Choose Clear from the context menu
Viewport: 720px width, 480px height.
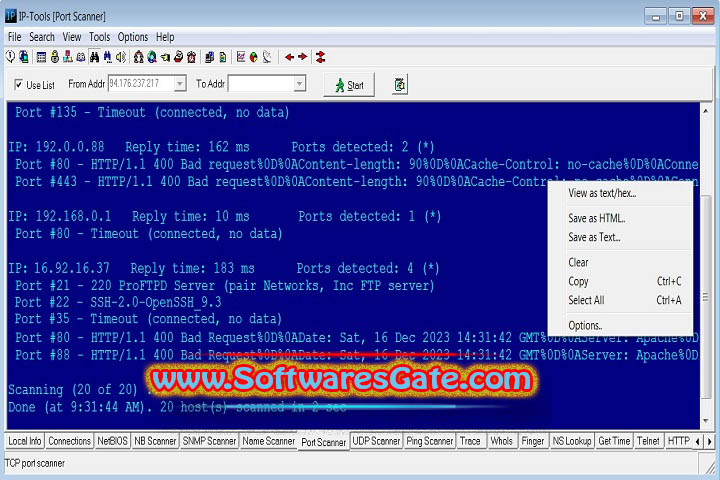point(620,262)
